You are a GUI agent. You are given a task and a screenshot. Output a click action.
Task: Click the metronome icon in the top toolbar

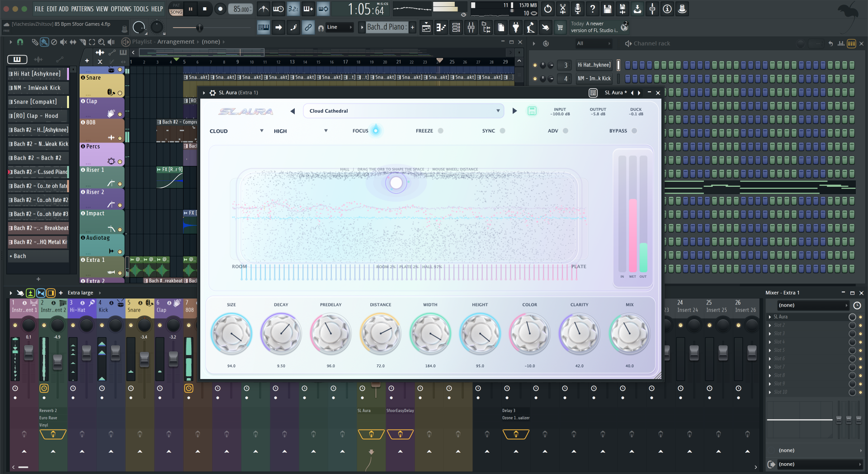[264, 9]
